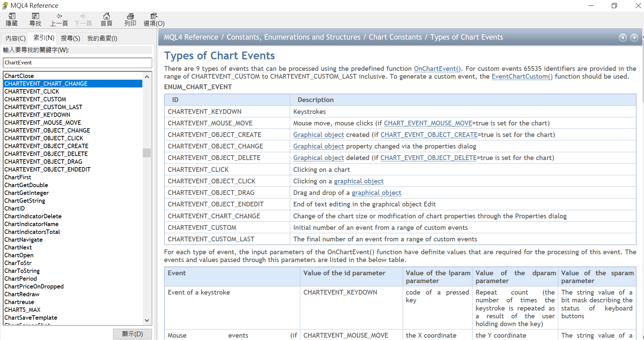Select ChartOpen in the index list
Image resolution: width=644 pixels, height=340 pixels.
coord(73,255)
